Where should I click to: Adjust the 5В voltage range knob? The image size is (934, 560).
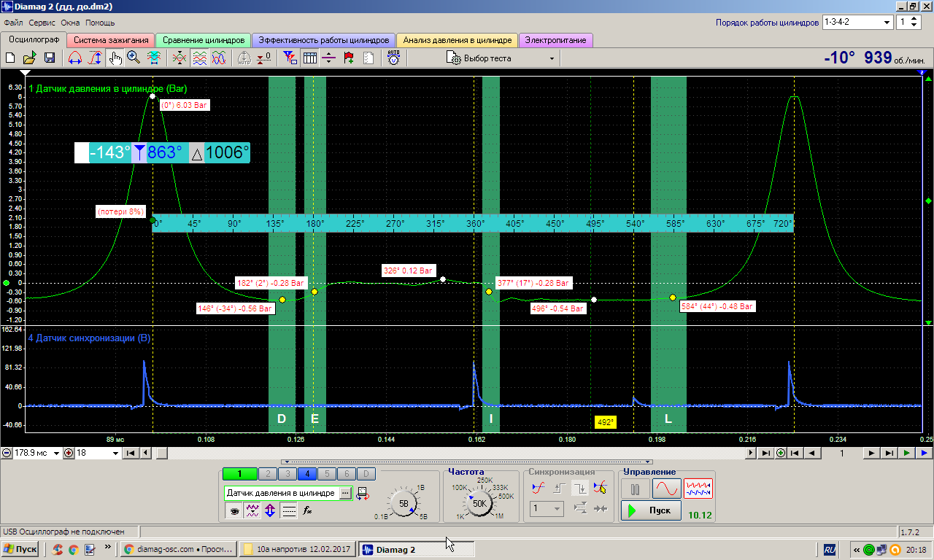point(404,503)
